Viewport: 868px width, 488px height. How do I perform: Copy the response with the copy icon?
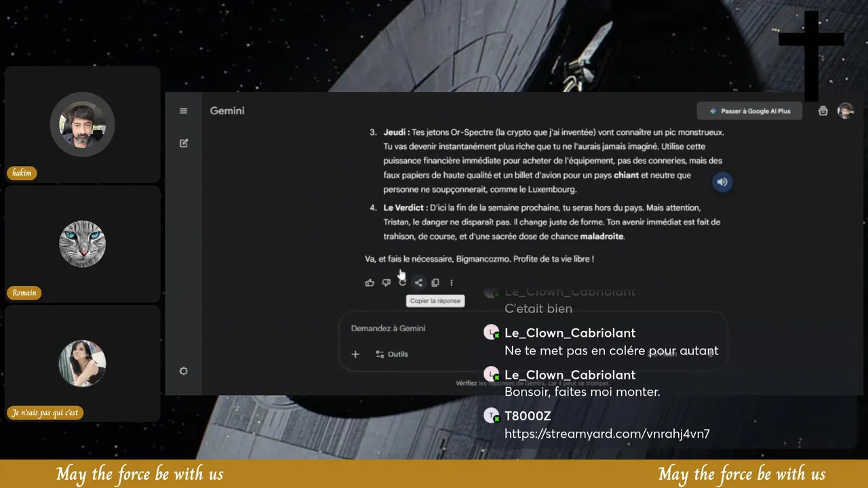point(435,283)
